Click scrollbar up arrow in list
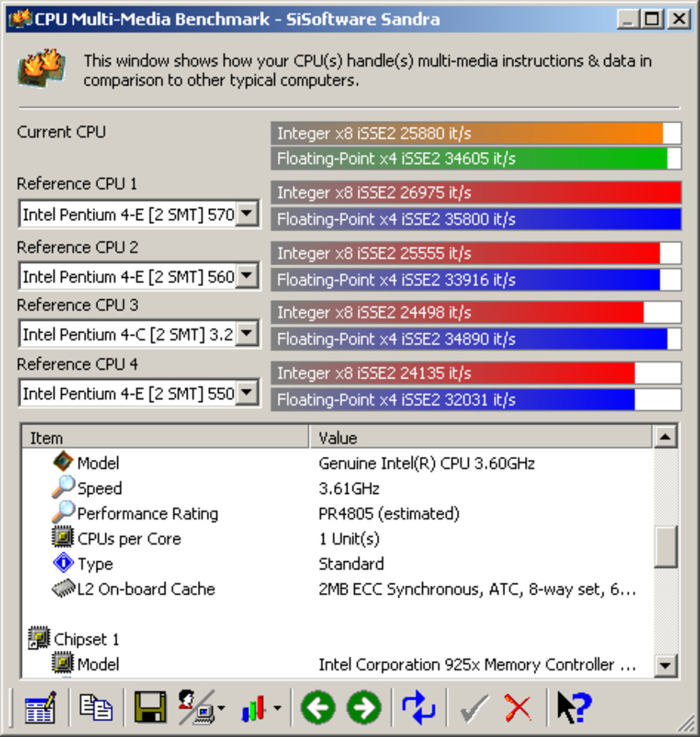 point(665,437)
